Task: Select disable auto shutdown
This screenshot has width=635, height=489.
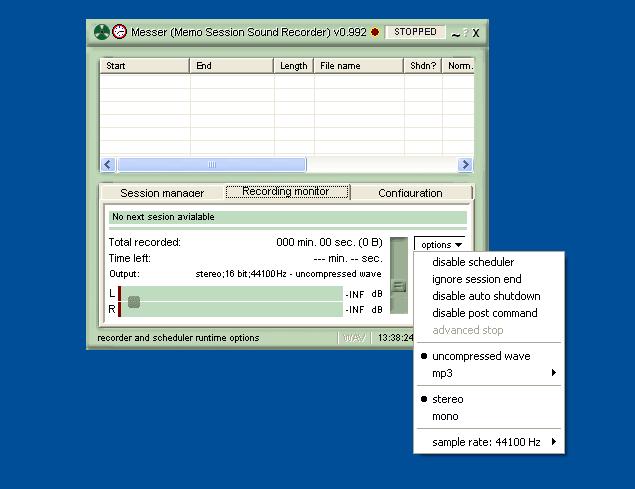Action: [489, 296]
